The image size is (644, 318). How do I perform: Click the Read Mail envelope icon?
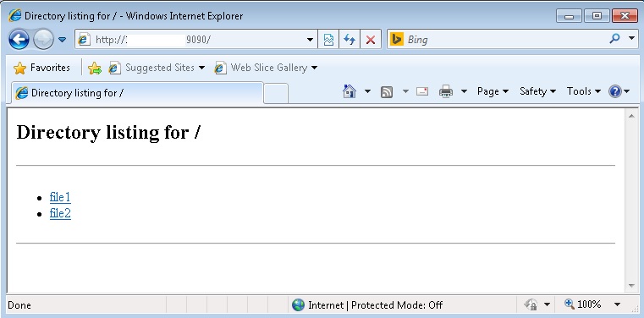pyautogui.click(x=422, y=91)
